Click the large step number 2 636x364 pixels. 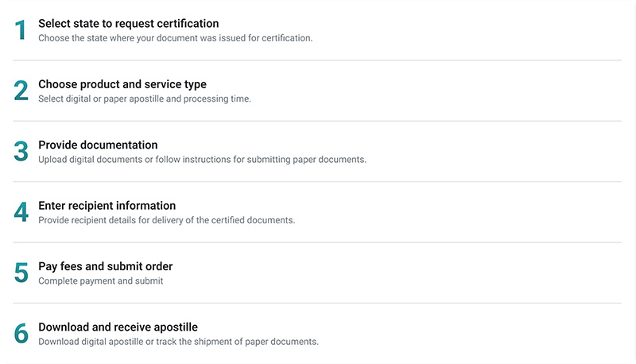tap(21, 91)
